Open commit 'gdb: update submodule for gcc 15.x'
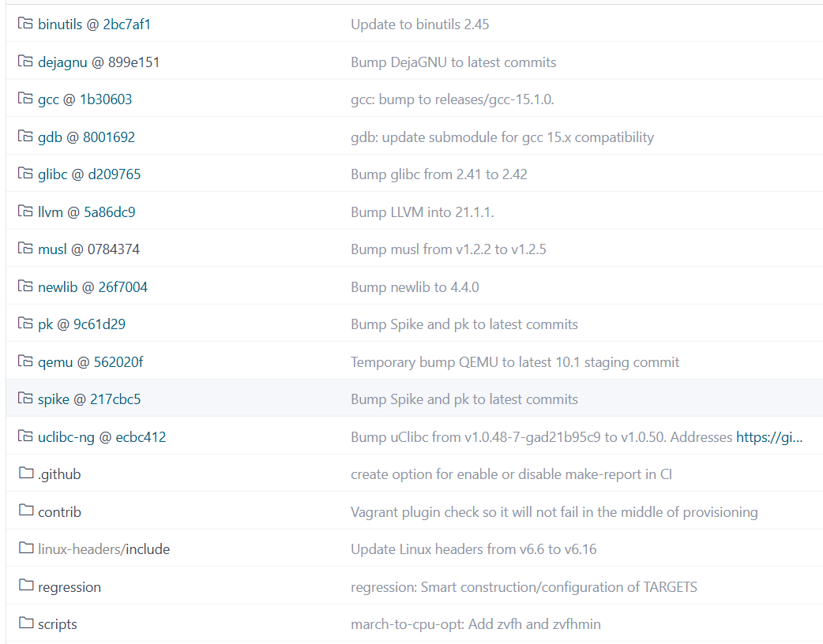The image size is (823, 644). (502, 137)
